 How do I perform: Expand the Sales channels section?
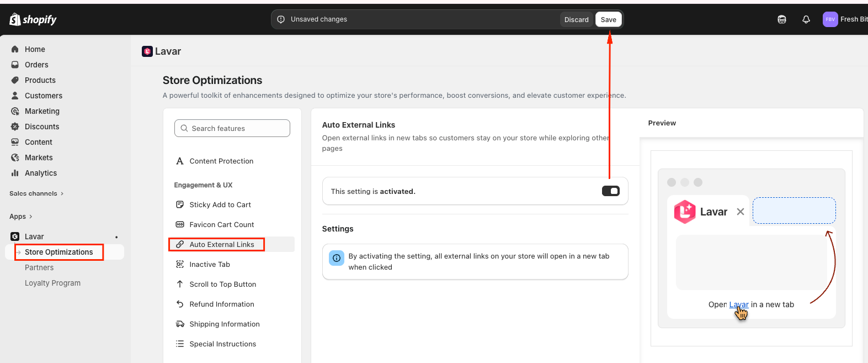[36, 193]
